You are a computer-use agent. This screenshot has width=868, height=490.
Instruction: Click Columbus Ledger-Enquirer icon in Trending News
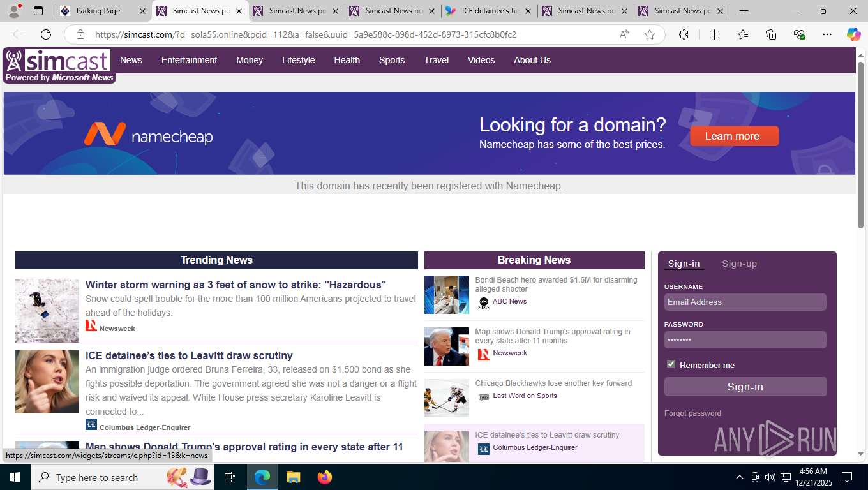pyautogui.click(x=91, y=425)
